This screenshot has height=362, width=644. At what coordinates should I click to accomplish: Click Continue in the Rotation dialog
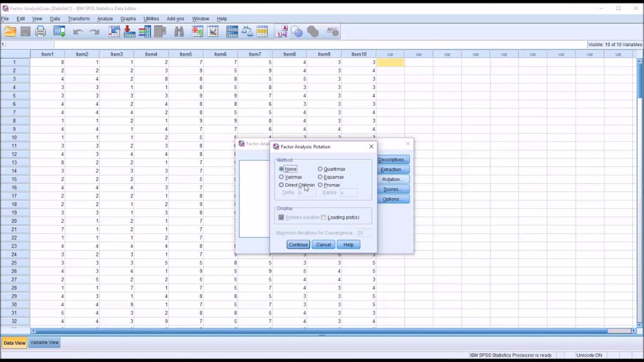coord(298,244)
